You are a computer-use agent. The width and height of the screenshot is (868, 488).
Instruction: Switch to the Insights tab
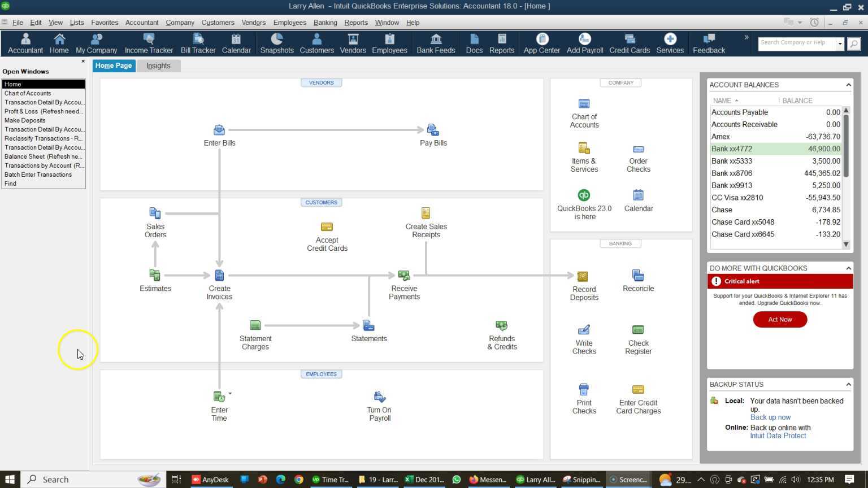pyautogui.click(x=158, y=66)
